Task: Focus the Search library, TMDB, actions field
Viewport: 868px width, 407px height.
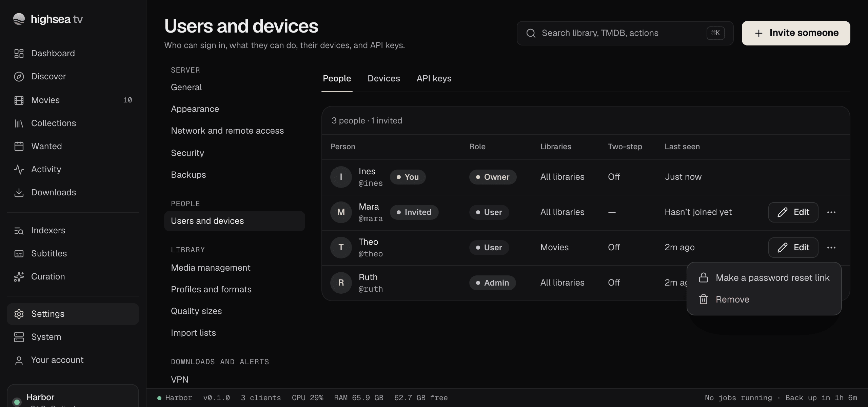Action: 625,33
